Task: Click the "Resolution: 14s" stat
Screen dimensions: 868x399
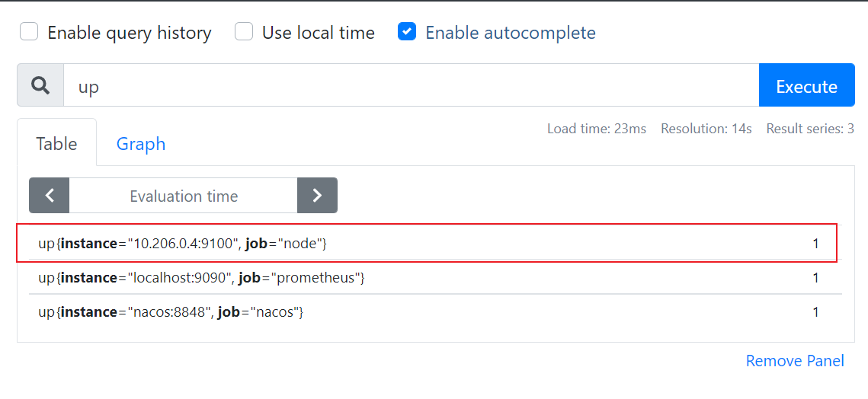Action: [706, 129]
